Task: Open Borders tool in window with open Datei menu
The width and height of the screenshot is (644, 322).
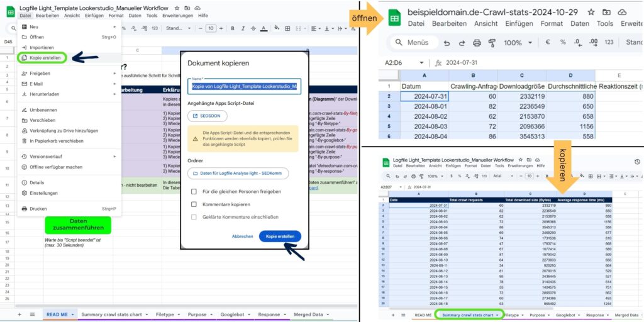Action: 287,28
